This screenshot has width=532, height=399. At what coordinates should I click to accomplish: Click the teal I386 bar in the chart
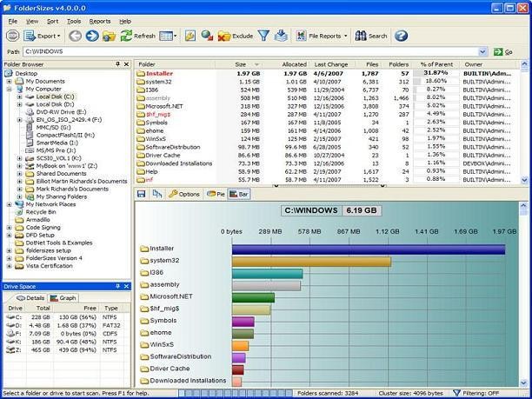pos(268,274)
